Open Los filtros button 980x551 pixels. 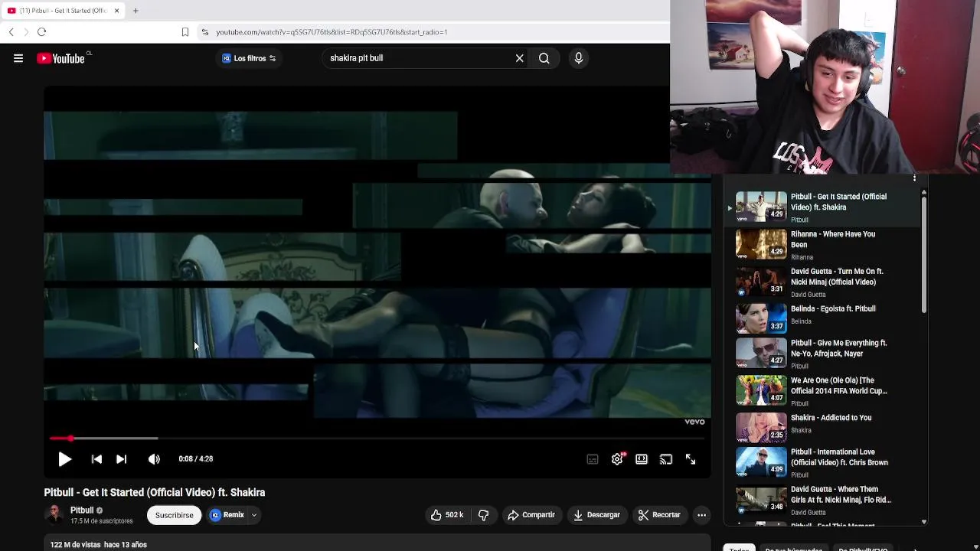250,58
